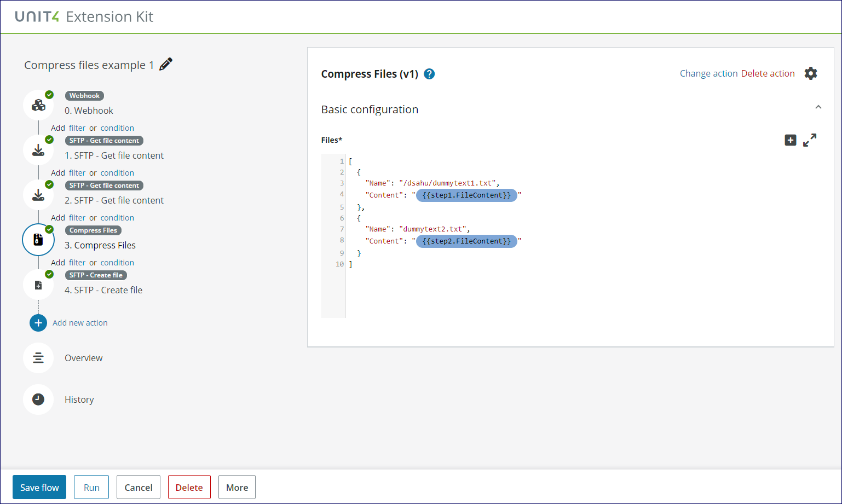This screenshot has height=504, width=842.
Task: Click the Add new action plus icon
Action: [38, 322]
